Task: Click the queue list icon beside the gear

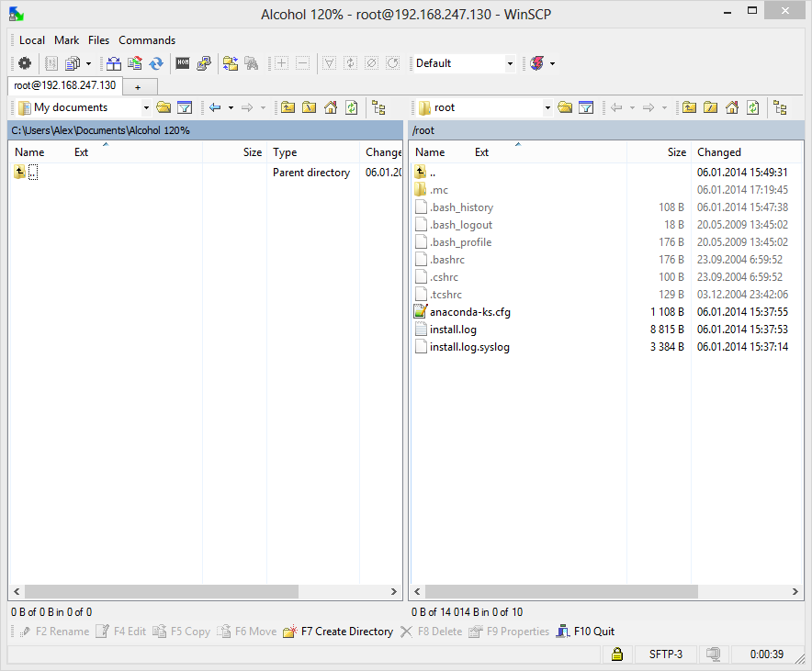Action: point(51,63)
